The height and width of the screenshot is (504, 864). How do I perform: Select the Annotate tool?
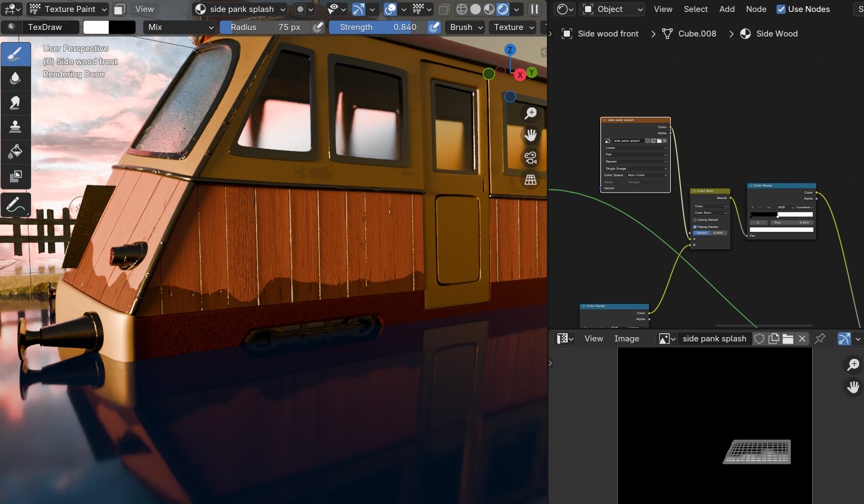pos(15,205)
